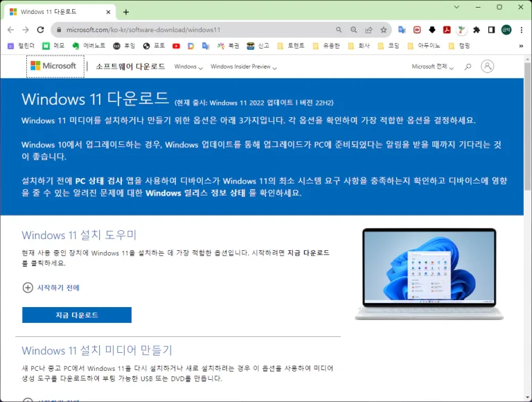532x402 pixels.
Task: Click the 지금 다운로드 button
Action: 77,315
